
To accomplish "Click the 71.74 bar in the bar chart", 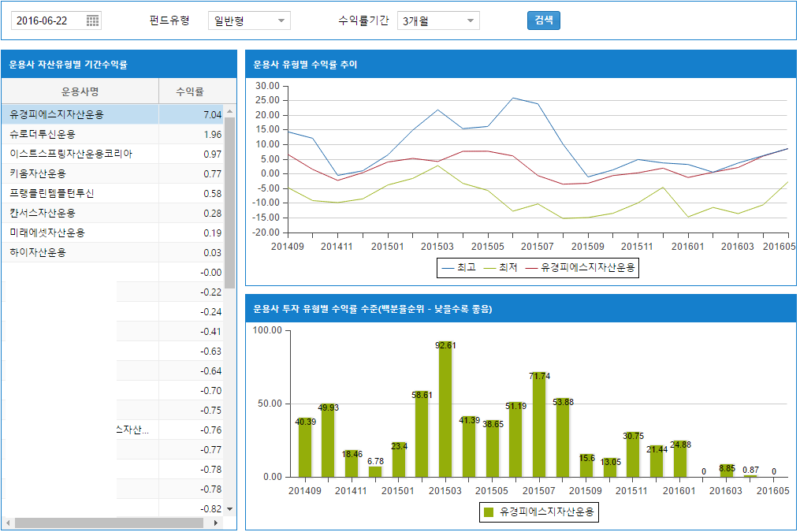I will [x=539, y=426].
